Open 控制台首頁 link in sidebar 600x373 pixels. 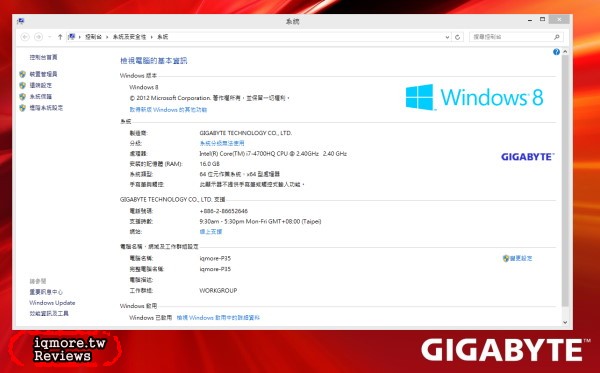pyautogui.click(x=44, y=57)
